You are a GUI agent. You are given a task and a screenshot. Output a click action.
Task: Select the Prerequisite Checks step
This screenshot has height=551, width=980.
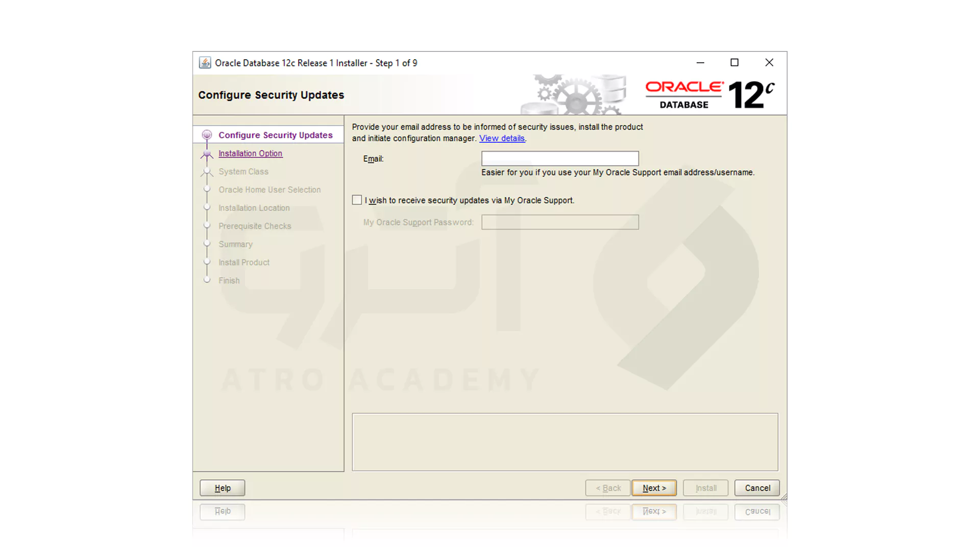(x=255, y=226)
